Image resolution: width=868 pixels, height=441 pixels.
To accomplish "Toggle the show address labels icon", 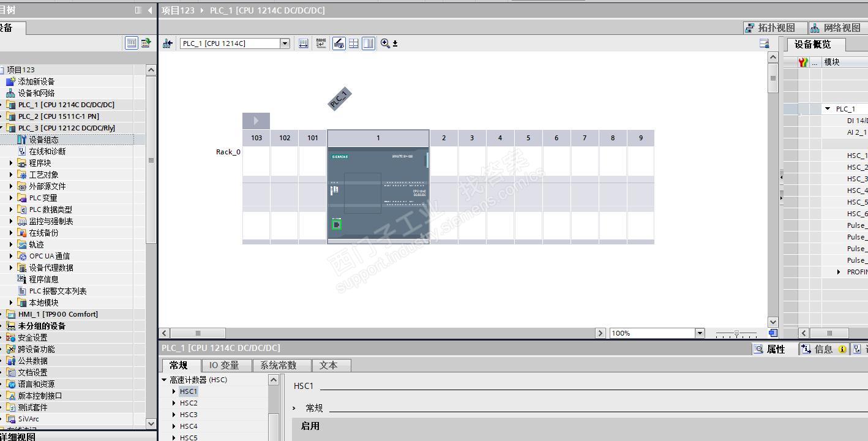I will click(321, 43).
